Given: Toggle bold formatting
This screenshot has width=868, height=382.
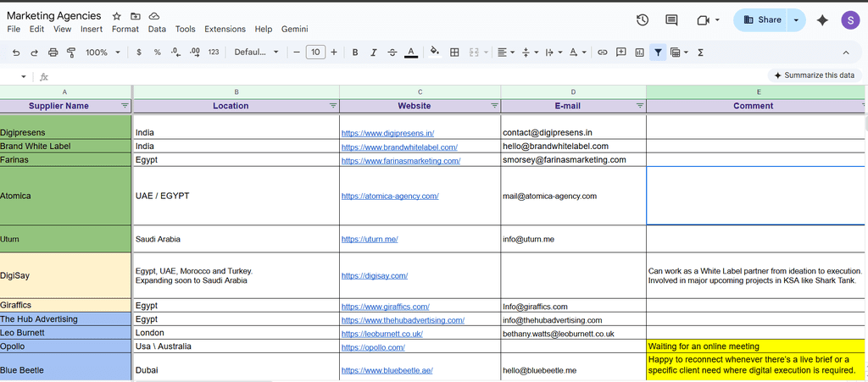Looking at the screenshot, I should [355, 53].
